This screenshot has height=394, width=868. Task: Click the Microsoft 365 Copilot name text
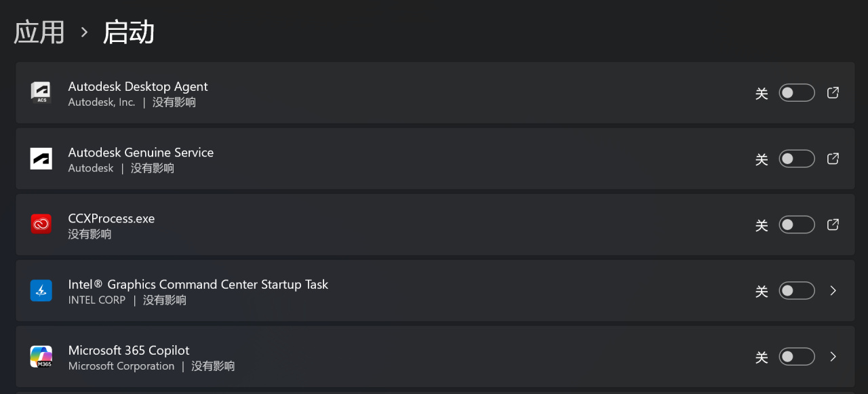pyautogui.click(x=129, y=350)
